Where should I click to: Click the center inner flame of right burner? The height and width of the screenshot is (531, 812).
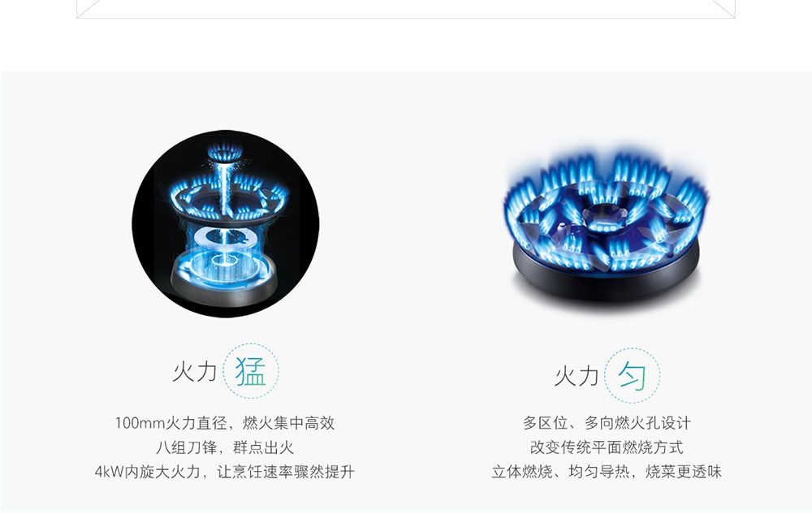[605, 218]
